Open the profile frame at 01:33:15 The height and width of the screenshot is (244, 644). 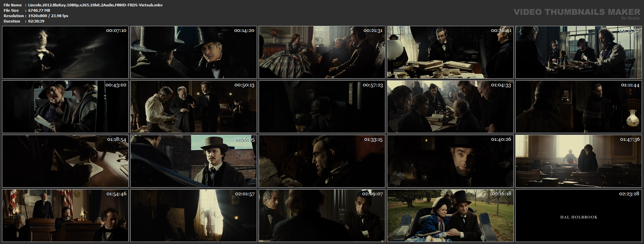coord(322,161)
